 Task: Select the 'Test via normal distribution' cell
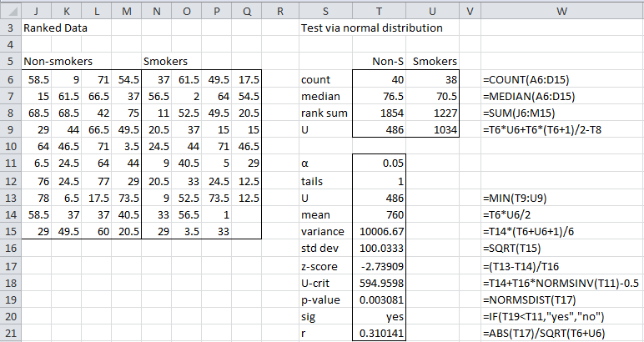[371, 28]
